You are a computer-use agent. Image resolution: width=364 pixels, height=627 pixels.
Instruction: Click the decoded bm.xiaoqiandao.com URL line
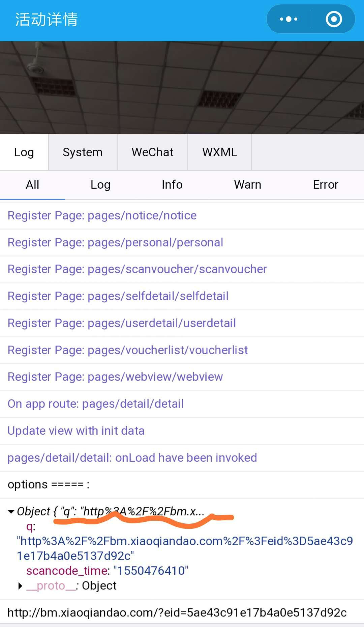(177, 612)
